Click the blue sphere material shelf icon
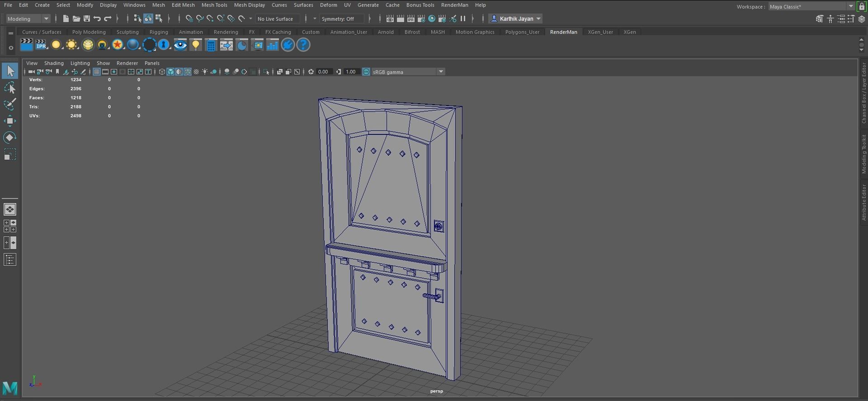Viewport: 868px width, 401px height. (133, 45)
